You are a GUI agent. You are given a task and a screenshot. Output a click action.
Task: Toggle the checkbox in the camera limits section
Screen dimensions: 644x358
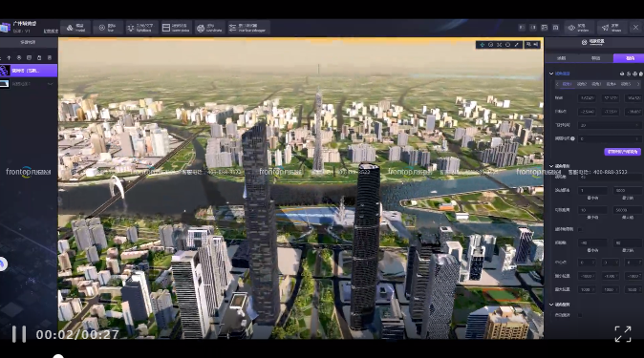[x=580, y=229]
